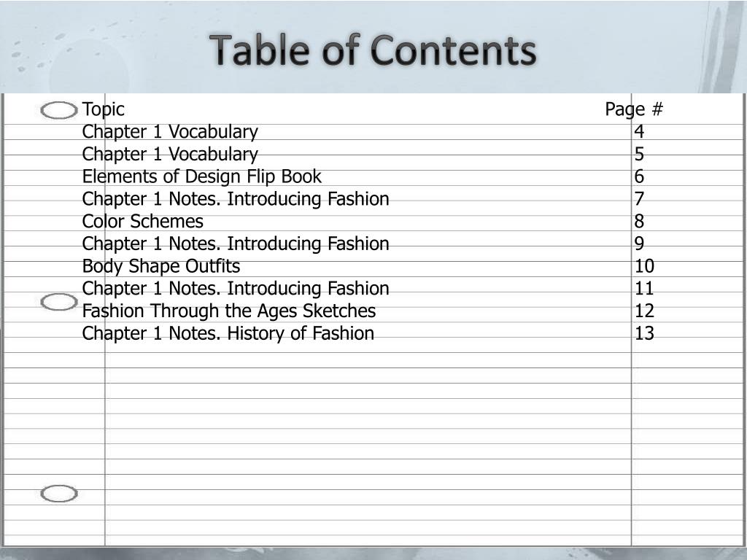This screenshot has width=747, height=560.
Task: Click "Chapter 1 Notes. History of Fashion" entry
Action: pyautogui.click(x=228, y=333)
